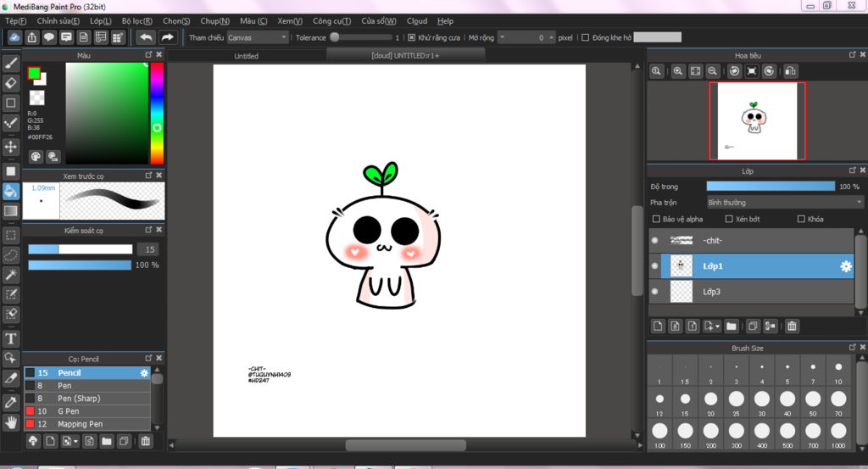Enable Khóa lock checkbox
This screenshot has height=469, width=868.
pos(801,220)
